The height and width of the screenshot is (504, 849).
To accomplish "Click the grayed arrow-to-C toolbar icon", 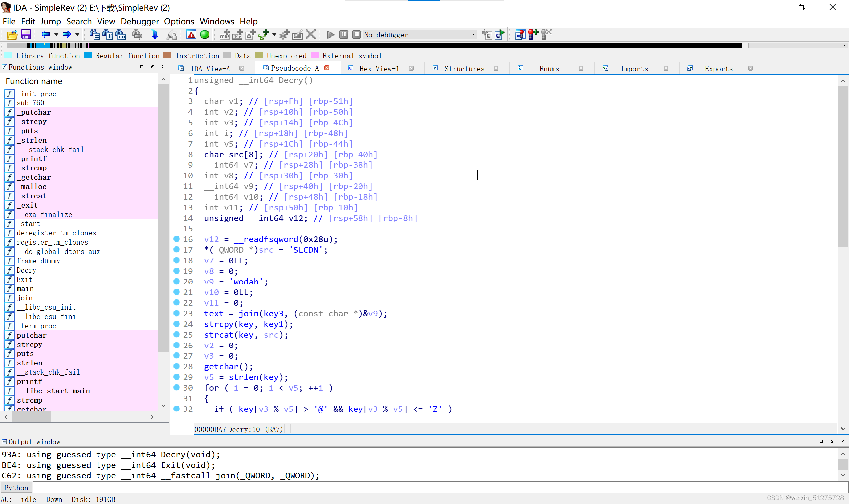I will click(487, 34).
